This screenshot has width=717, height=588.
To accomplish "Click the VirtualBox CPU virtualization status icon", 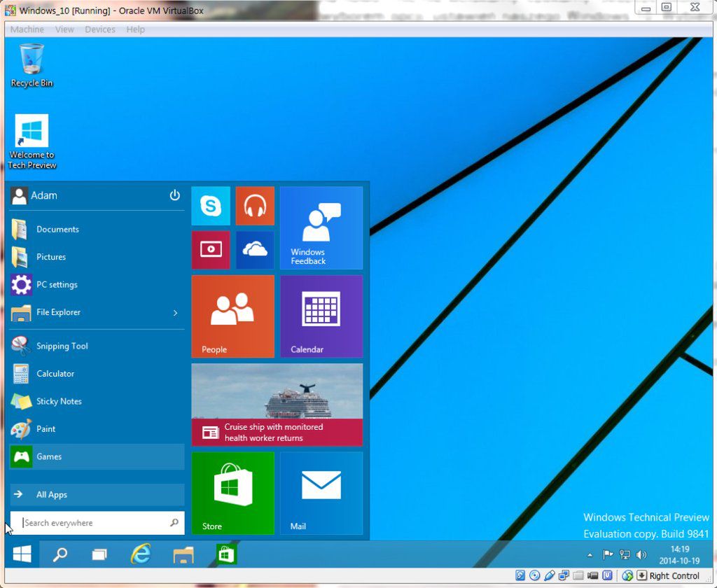I will (607, 575).
